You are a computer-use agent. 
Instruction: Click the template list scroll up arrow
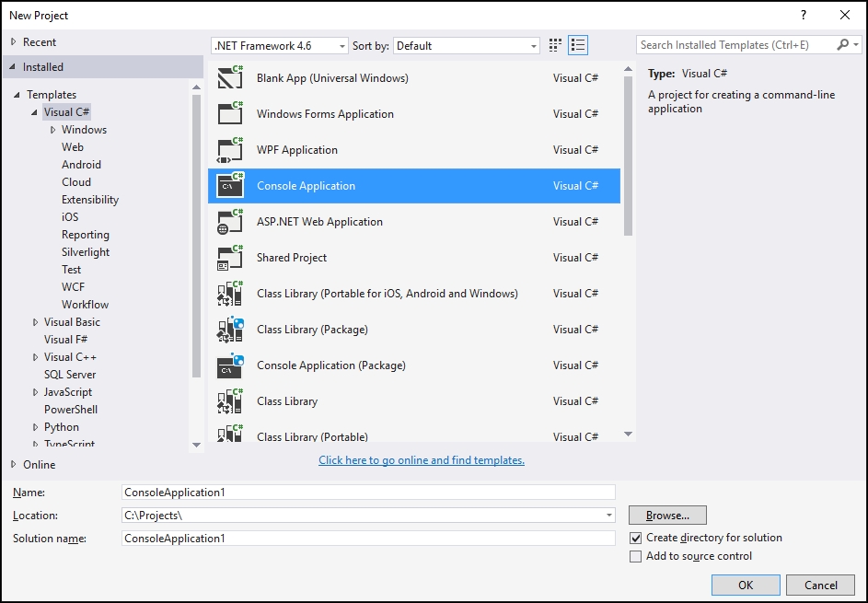point(628,69)
